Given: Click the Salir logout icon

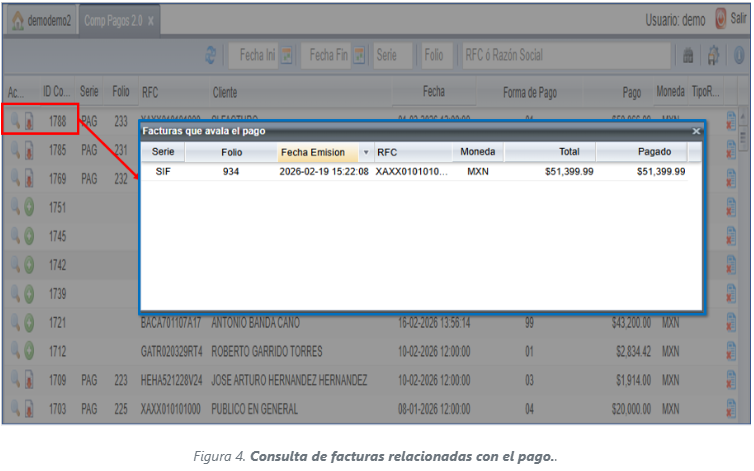Looking at the screenshot, I should click(x=723, y=19).
